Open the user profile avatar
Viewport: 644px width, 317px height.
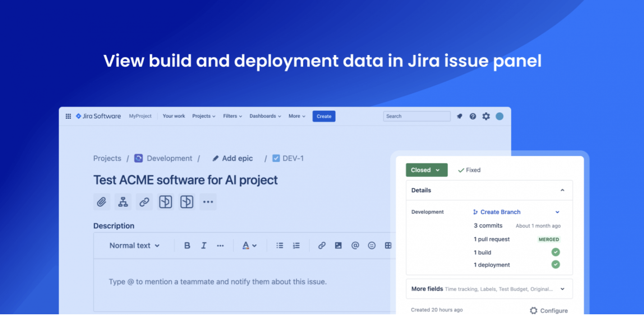[499, 116]
